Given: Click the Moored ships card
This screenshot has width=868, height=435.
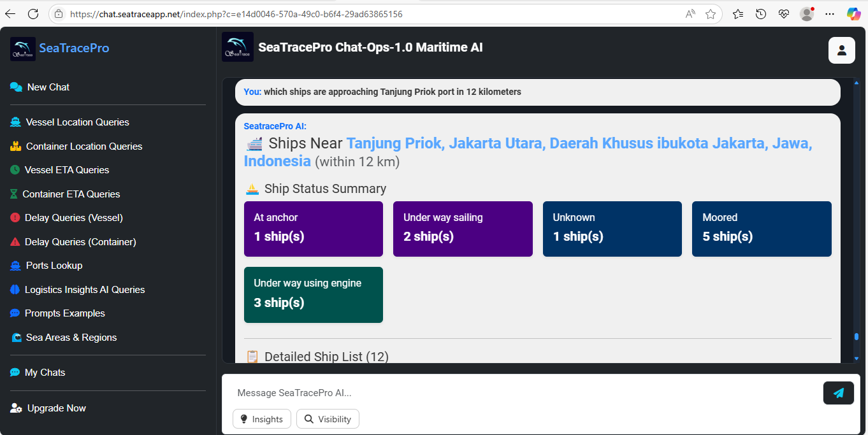Looking at the screenshot, I should [x=762, y=229].
